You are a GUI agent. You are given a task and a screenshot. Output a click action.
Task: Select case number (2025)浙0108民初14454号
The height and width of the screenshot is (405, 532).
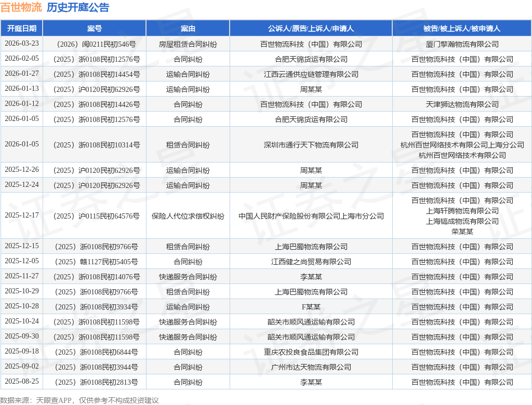(x=96, y=74)
